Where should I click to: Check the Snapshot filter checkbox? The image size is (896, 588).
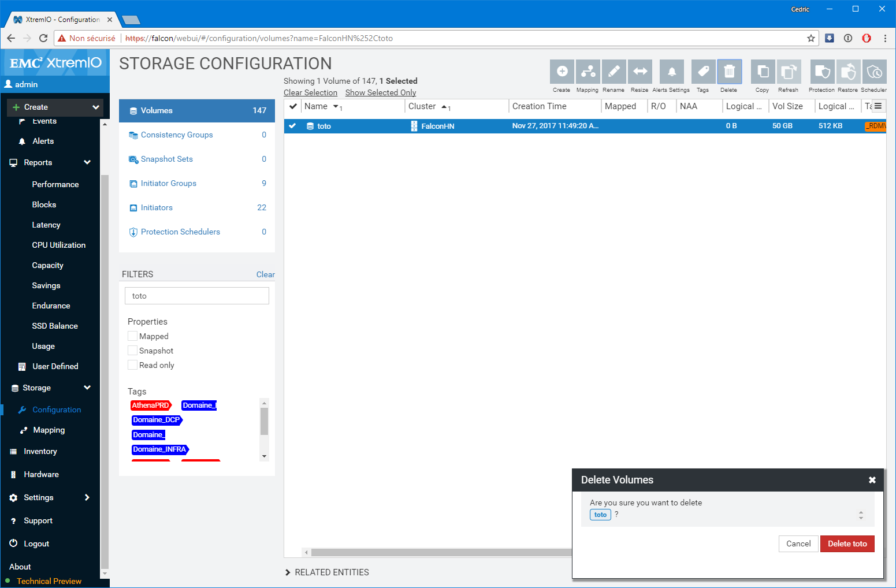(x=133, y=351)
